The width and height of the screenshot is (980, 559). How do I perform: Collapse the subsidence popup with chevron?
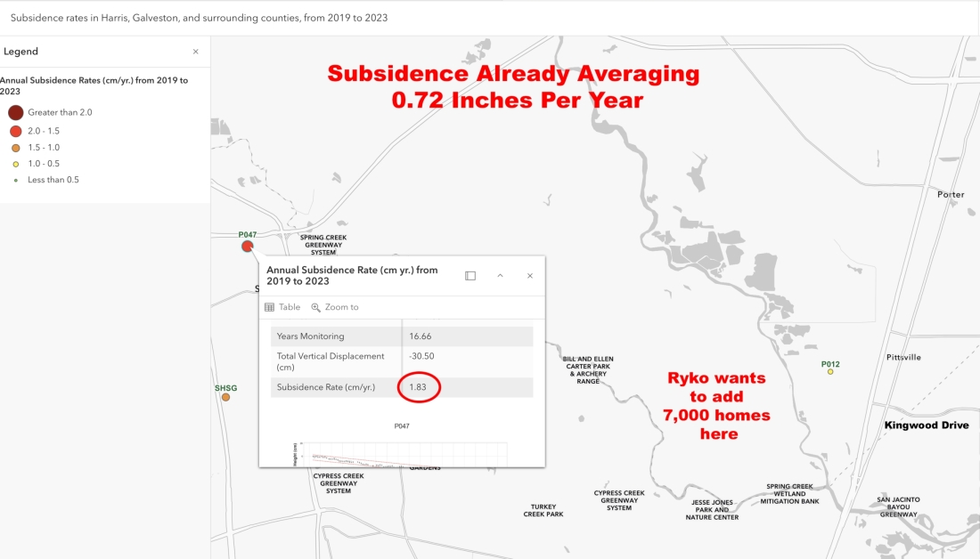click(x=500, y=276)
